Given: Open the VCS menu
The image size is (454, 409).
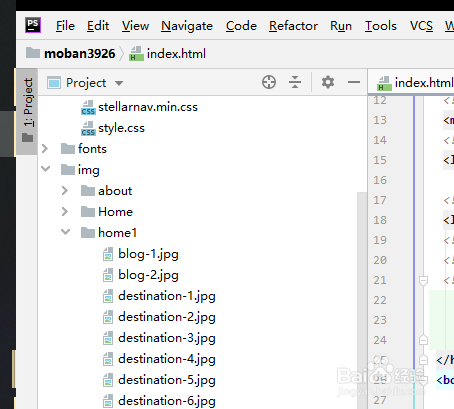Looking at the screenshot, I should tap(421, 26).
